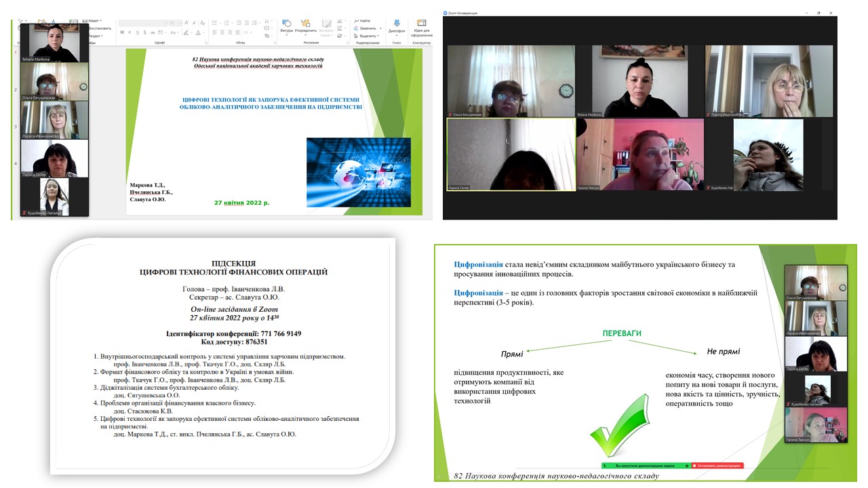Viewport: 868px width, 488px height.
Task: Click Остановить демонстрацию stop share button
Action: [x=717, y=466]
